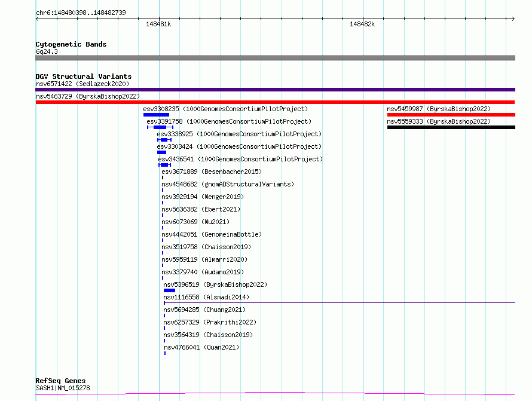Click blue bar under nsv5396519
The height and width of the screenshot is (401, 532).
tap(169, 290)
